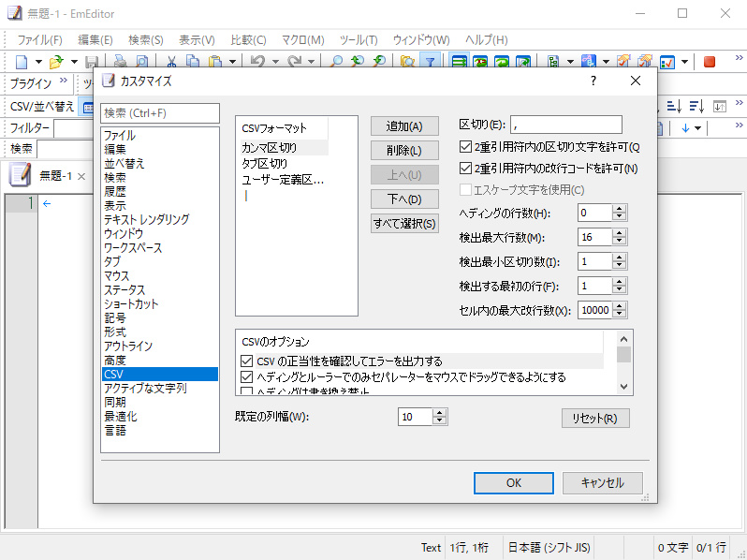This screenshot has height=560, width=747.
Task: Select ユーザー定義区… in format list
Action: 283,180
